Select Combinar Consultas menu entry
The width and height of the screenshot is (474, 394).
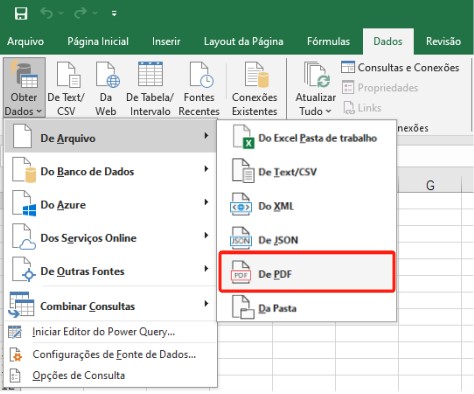click(x=110, y=305)
